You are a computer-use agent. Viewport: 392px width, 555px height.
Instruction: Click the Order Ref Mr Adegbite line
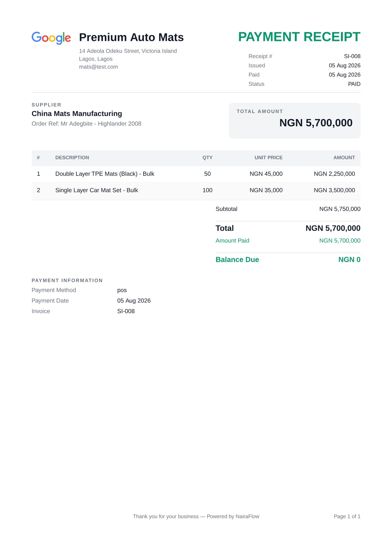click(86, 124)
